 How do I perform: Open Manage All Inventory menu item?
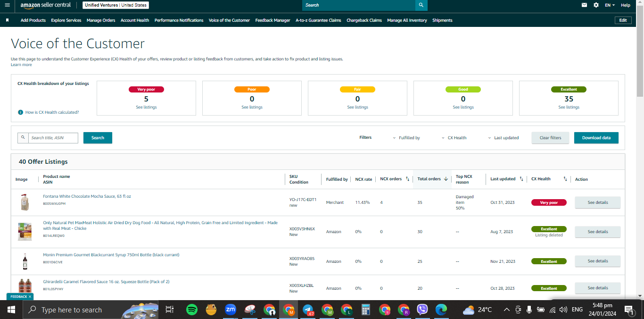(x=407, y=20)
